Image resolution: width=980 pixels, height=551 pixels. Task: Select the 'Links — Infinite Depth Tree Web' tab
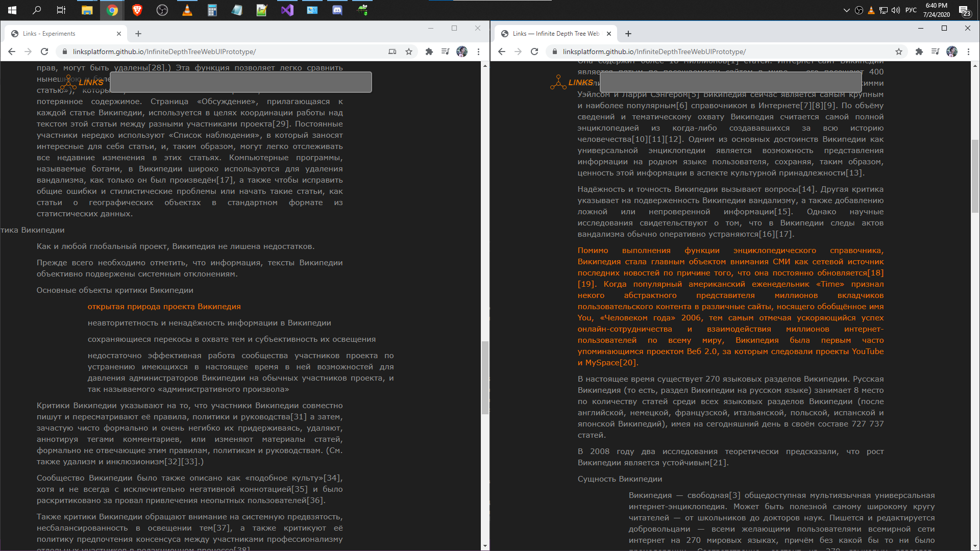(556, 34)
